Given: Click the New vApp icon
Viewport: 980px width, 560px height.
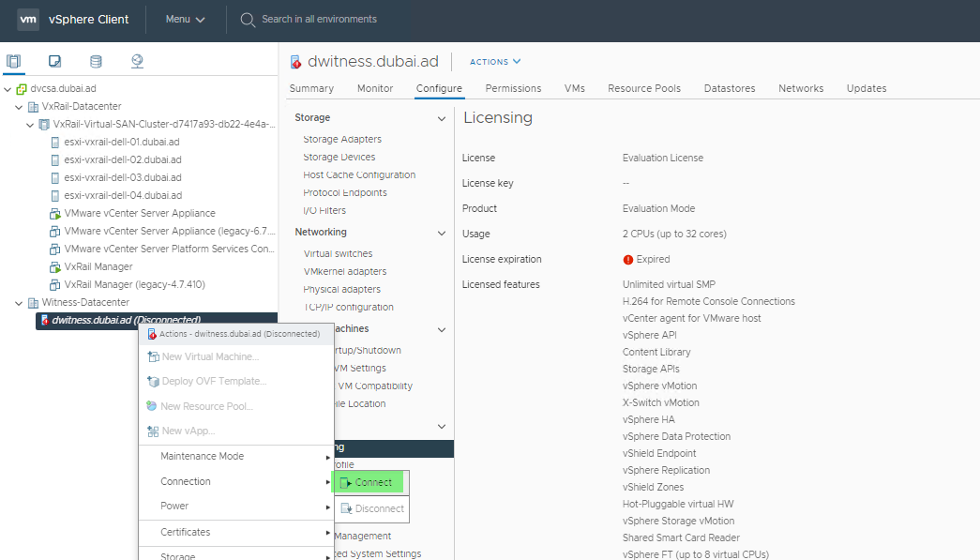Looking at the screenshot, I should click(x=153, y=431).
